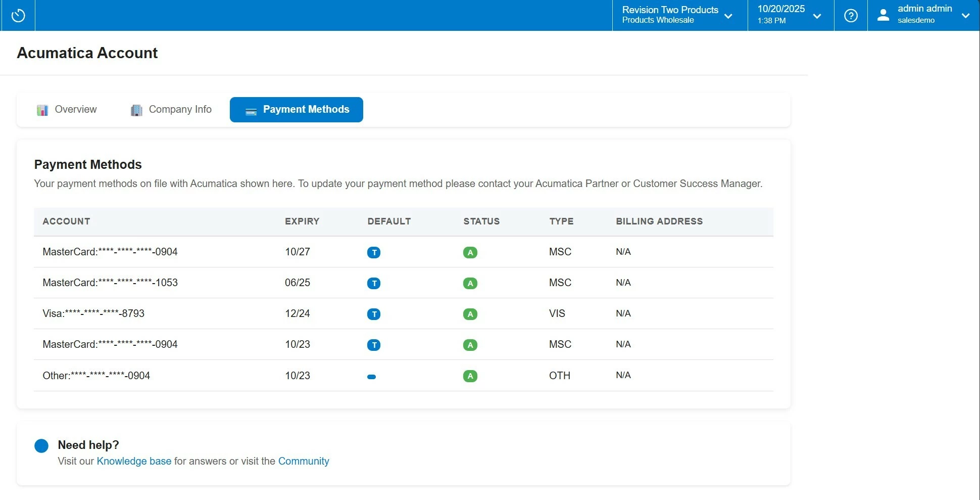Click expiry value 06/25
Screen dimensions: 980x500
298,283
